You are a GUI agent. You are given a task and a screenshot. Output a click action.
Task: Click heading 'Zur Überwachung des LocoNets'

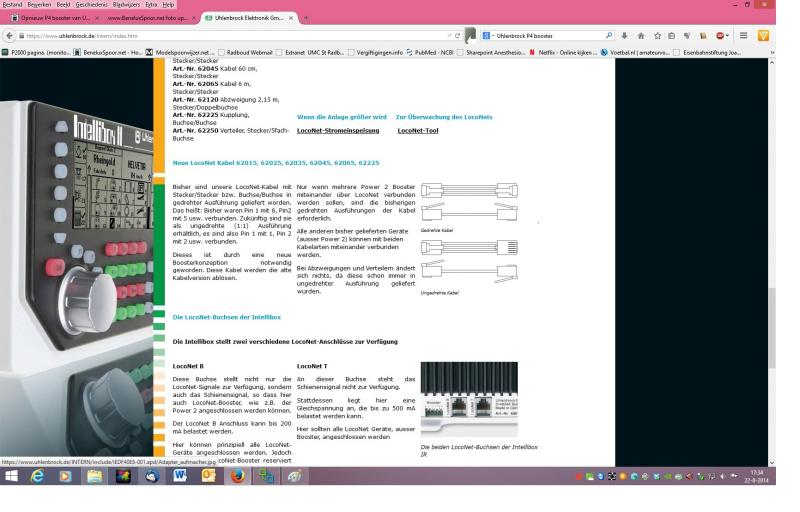[x=444, y=117]
